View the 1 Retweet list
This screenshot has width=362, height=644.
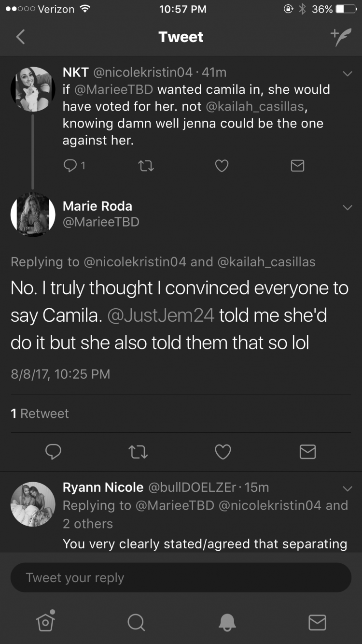pyautogui.click(x=40, y=414)
